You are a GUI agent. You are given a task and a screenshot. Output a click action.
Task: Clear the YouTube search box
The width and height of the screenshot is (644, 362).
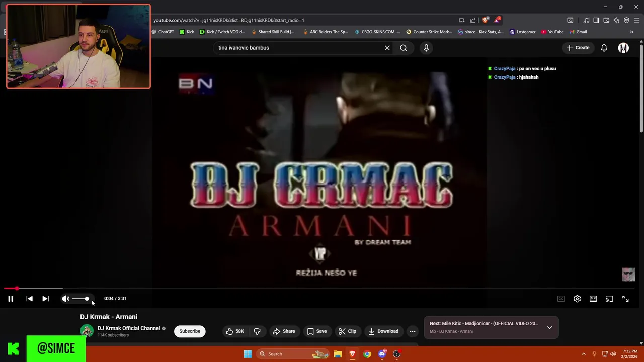click(x=387, y=48)
